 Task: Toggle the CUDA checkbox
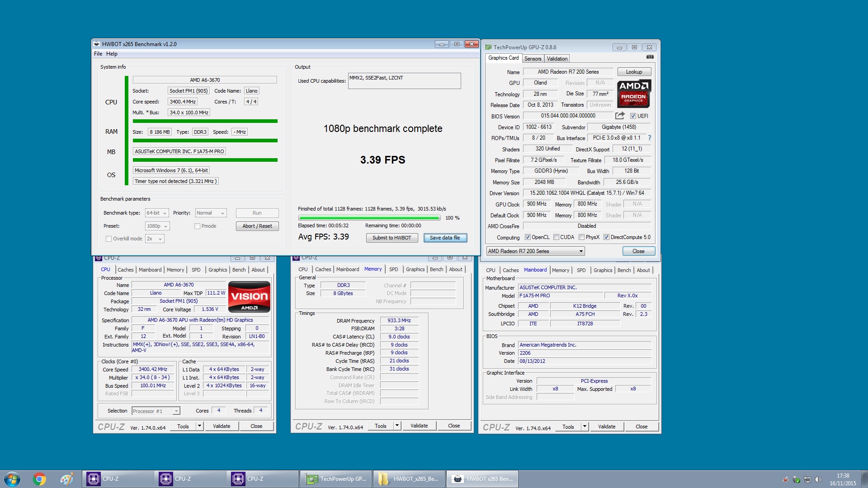point(556,237)
